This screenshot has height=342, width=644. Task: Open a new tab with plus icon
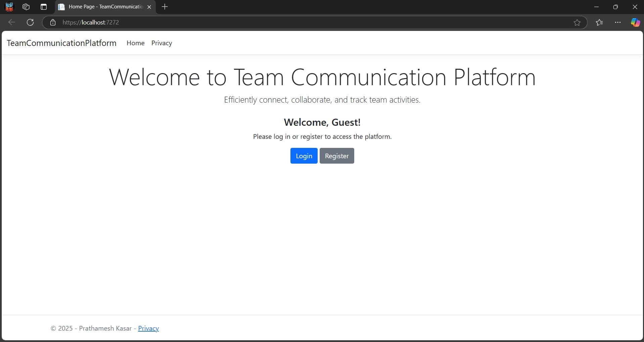click(x=165, y=7)
